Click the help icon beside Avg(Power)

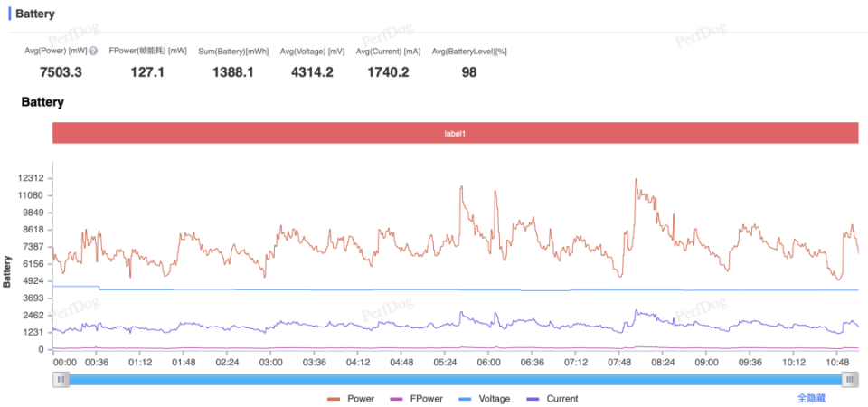pos(93,51)
